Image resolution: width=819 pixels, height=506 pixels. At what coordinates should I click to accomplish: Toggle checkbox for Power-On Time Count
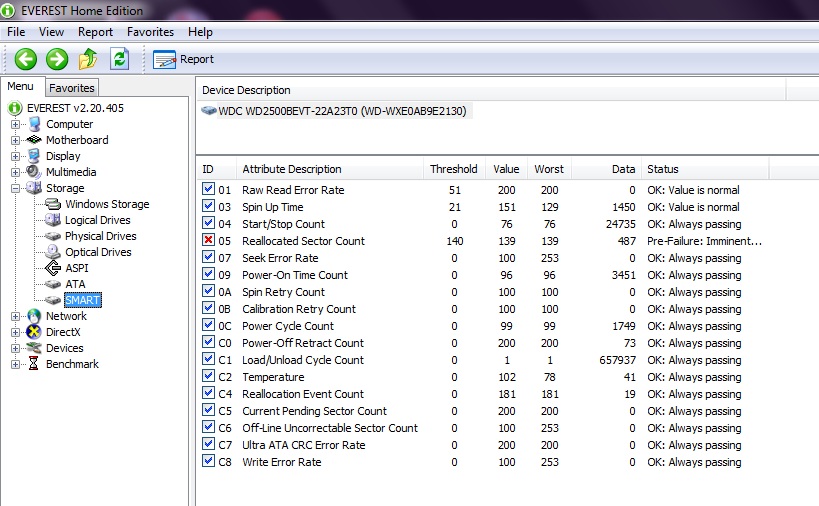[x=208, y=274]
